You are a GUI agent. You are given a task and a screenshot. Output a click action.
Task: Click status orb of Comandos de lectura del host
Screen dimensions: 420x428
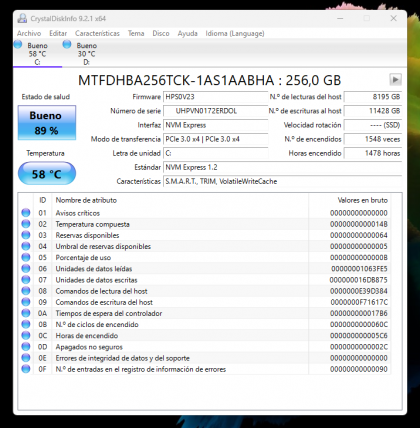pos(26,291)
